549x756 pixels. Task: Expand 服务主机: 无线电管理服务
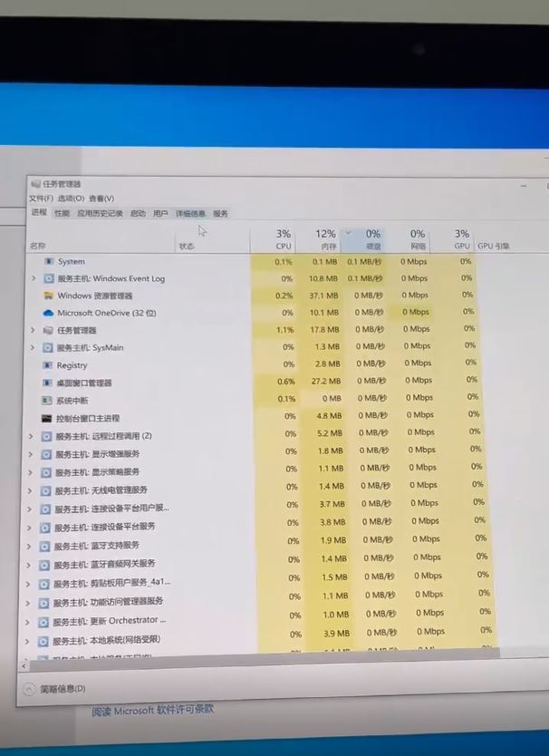tap(29, 490)
